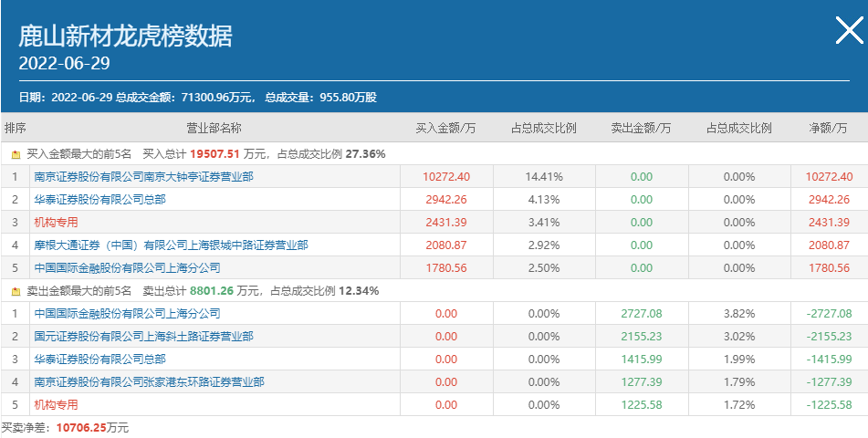Image resolution: width=868 pixels, height=438 pixels.
Task: Open 华泰证券股份有限公司总部 in the buy list
Action: tap(99, 200)
